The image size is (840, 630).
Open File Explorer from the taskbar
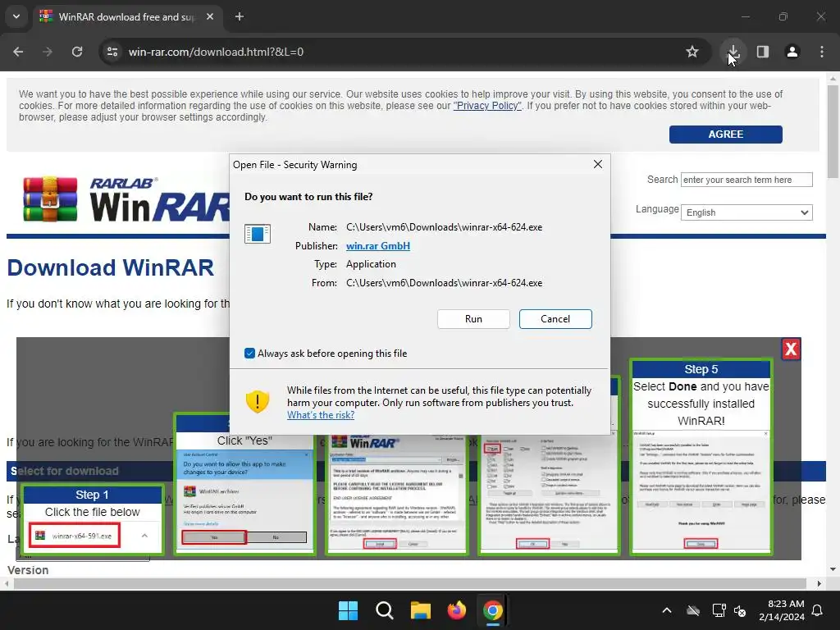point(421,610)
